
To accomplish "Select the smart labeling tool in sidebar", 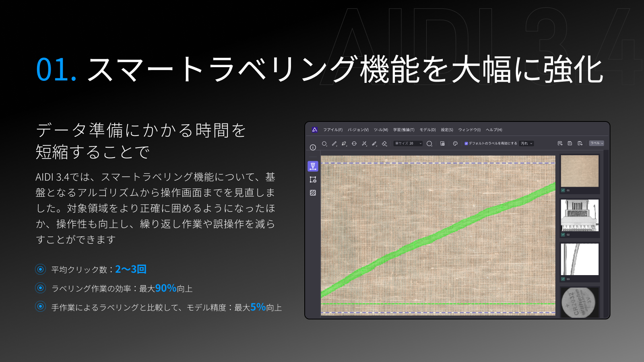I will pyautogui.click(x=313, y=166).
